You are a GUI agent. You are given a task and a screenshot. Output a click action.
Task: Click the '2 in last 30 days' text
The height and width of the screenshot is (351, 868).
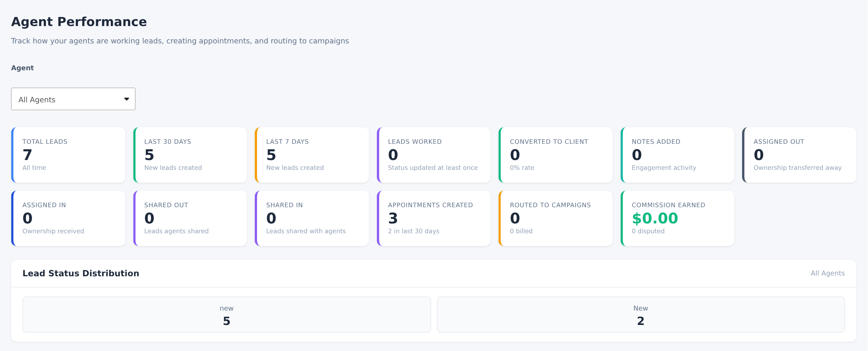413,231
